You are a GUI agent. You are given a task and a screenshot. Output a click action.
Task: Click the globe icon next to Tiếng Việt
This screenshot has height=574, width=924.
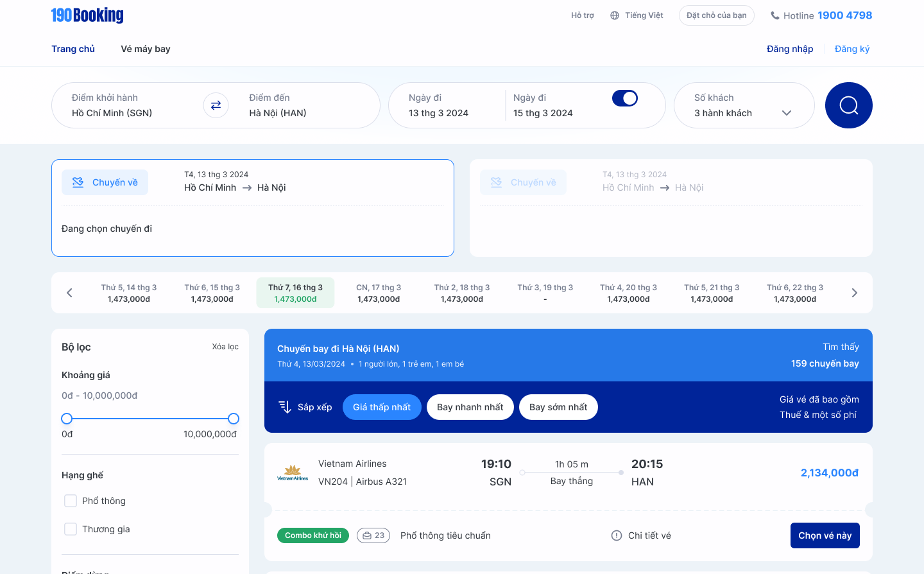pyautogui.click(x=614, y=15)
